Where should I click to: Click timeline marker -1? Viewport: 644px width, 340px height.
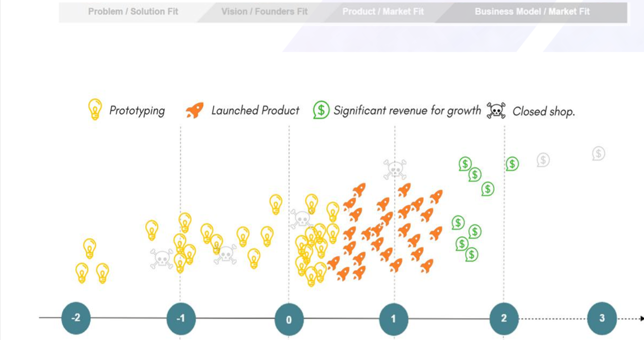[181, 319]
